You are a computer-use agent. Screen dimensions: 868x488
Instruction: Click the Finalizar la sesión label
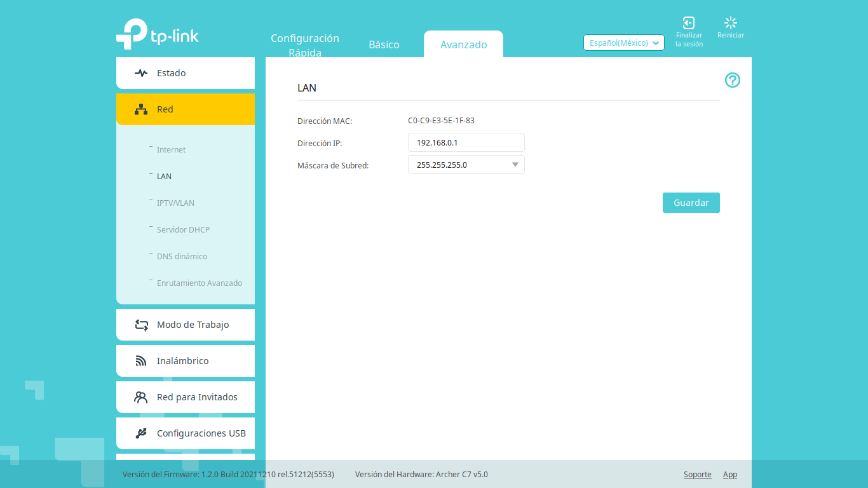coord(689,40)
